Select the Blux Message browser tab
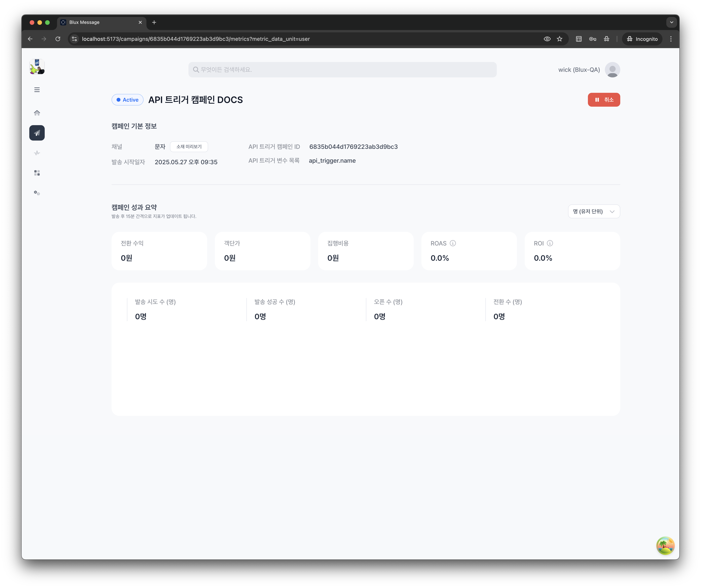701x588 pixels. [x=101, y=22]
